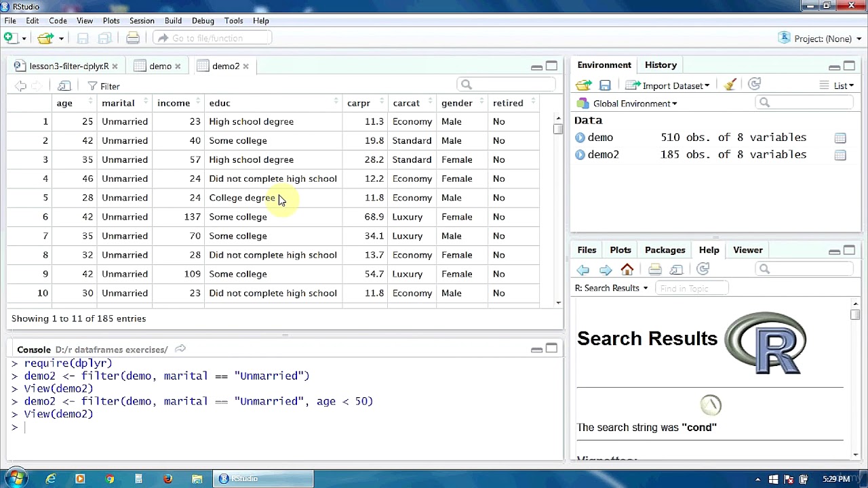
Task: Clear workspace objects with broom icon
Action: [x=730, y=85]
